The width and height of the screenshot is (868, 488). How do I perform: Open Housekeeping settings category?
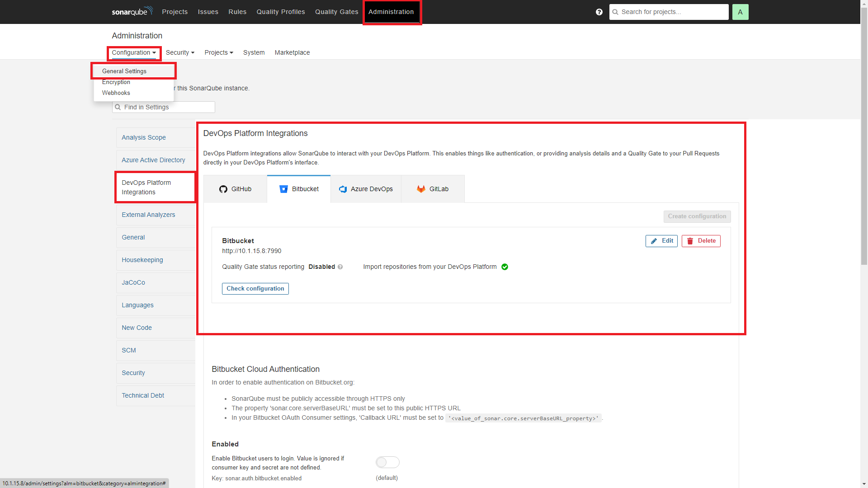click(156, 260)
